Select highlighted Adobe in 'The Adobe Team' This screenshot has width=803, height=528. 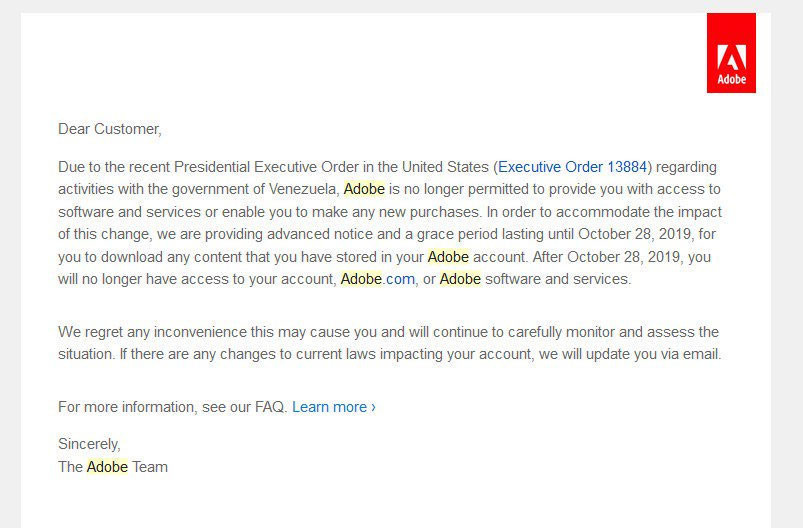(107, 466)
